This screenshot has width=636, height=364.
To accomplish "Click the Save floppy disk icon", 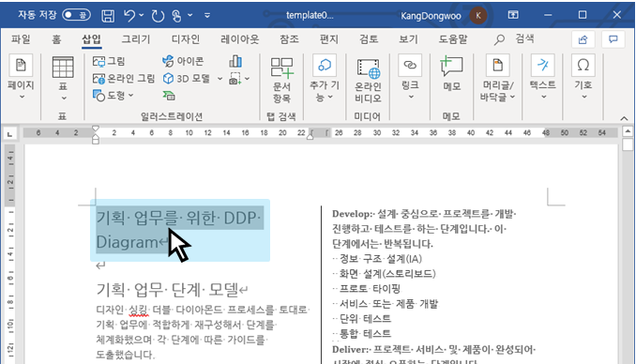I will coord(108,15).
